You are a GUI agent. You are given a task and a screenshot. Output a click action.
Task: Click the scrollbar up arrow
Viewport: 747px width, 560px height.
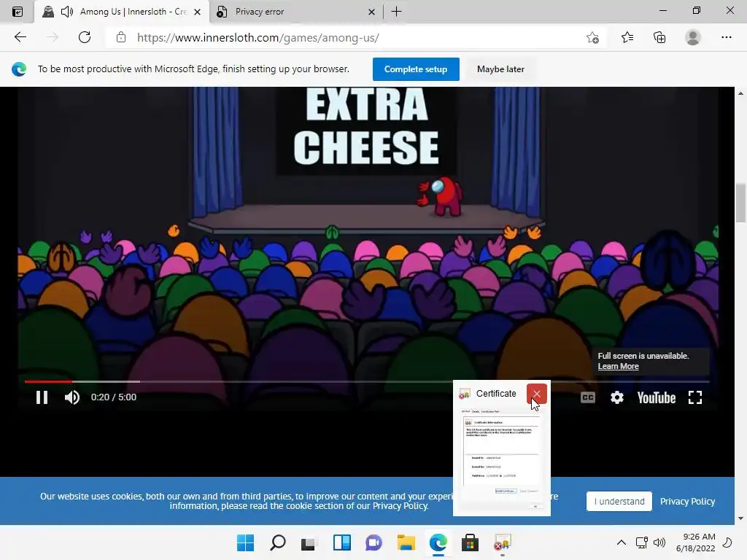click(x=740, y=93)
